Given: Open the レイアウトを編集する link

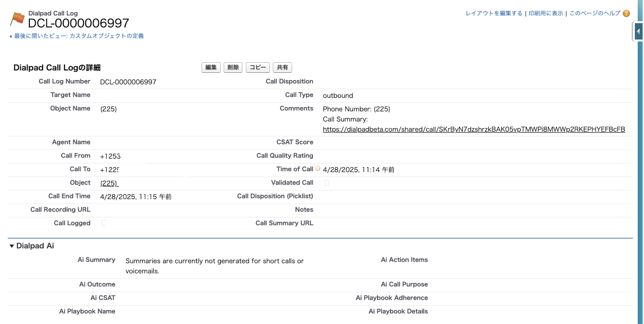Looking at the screenshot, I should click(x=494, y=13).
